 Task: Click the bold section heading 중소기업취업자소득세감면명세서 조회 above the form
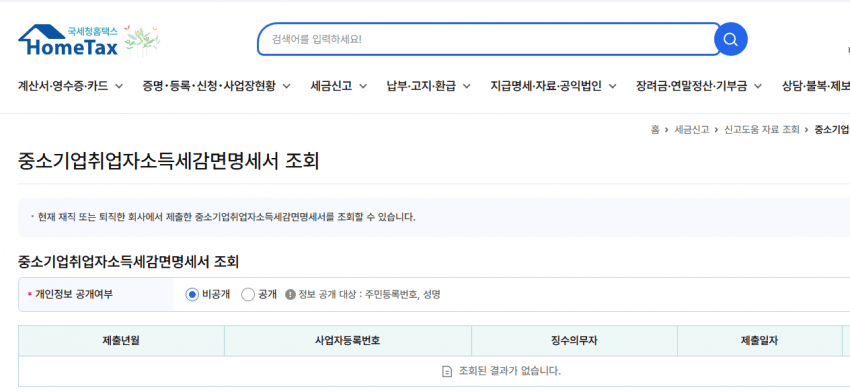(128, 262)
